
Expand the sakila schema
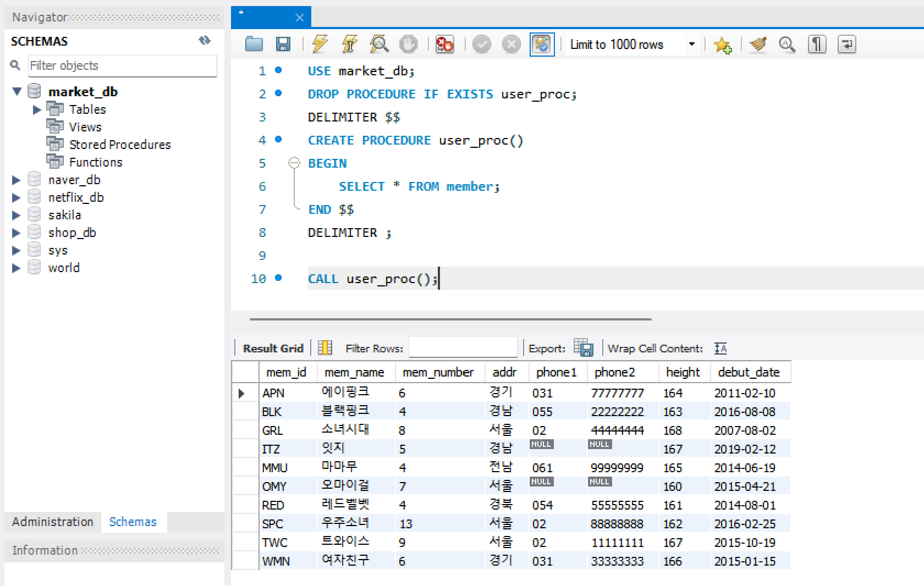(x=16, y=215)
